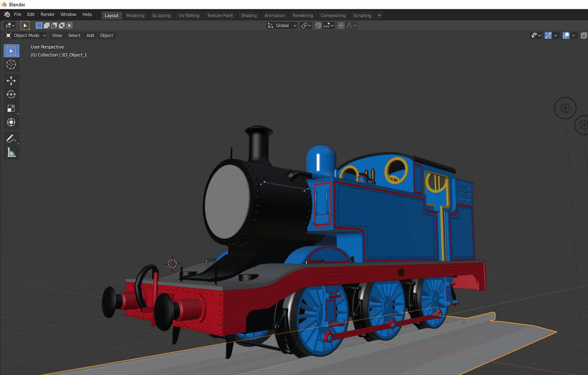Expand overlay options dropdown arrow
The height and width of the screenshot is (375, 588).
coord(574,36)
